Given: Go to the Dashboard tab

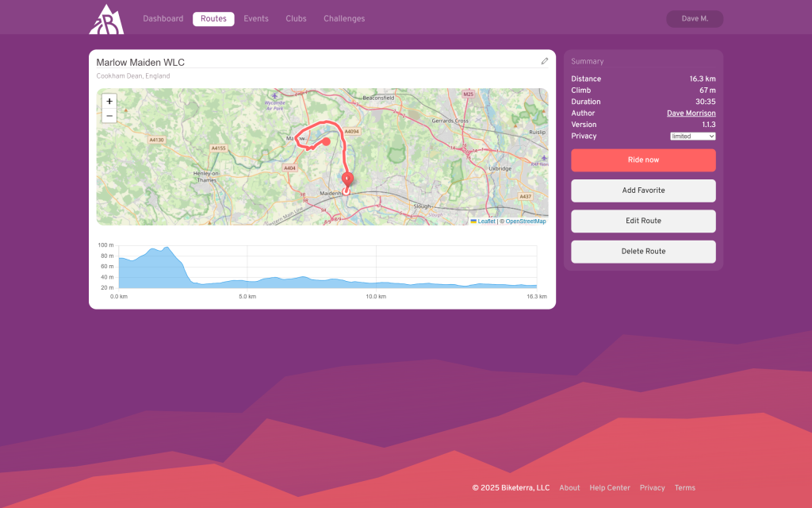Looking at the screenshot, I should [x=163, y=18].
